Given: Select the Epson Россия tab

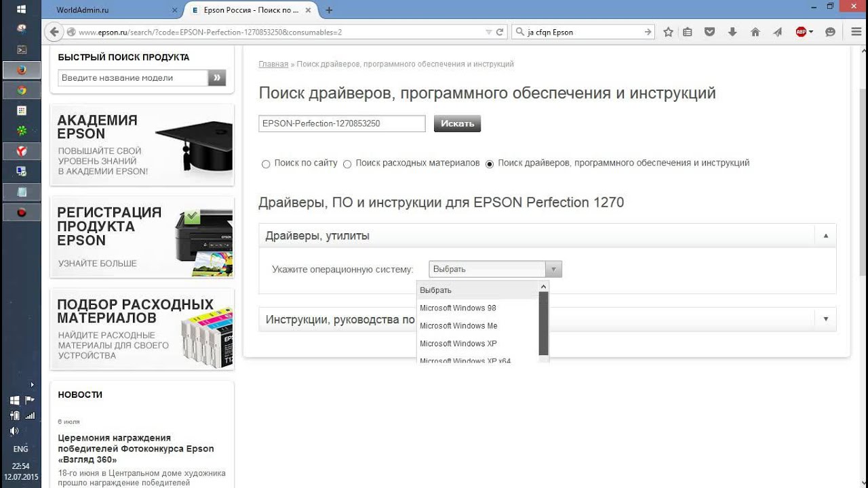Looking at the screenshot, I should pyautogui.click(x=252, y=10).
